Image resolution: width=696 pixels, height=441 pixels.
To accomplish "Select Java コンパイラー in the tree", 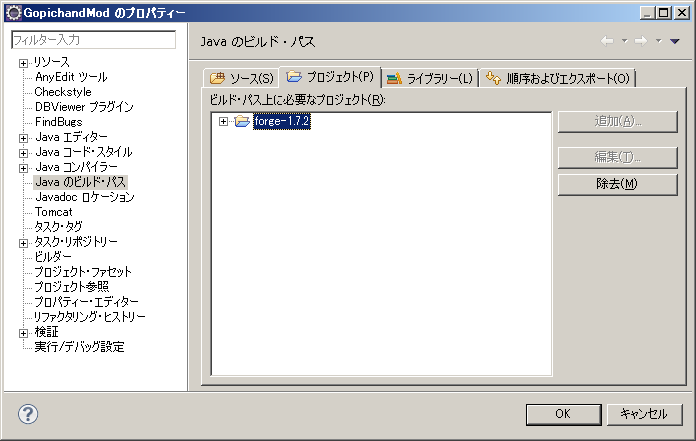I will 76,167.
